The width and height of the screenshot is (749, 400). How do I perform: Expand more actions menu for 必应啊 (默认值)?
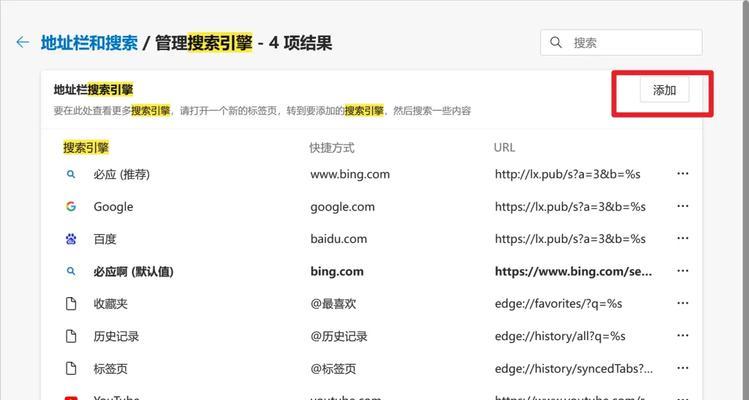click(x=683, y=271)
